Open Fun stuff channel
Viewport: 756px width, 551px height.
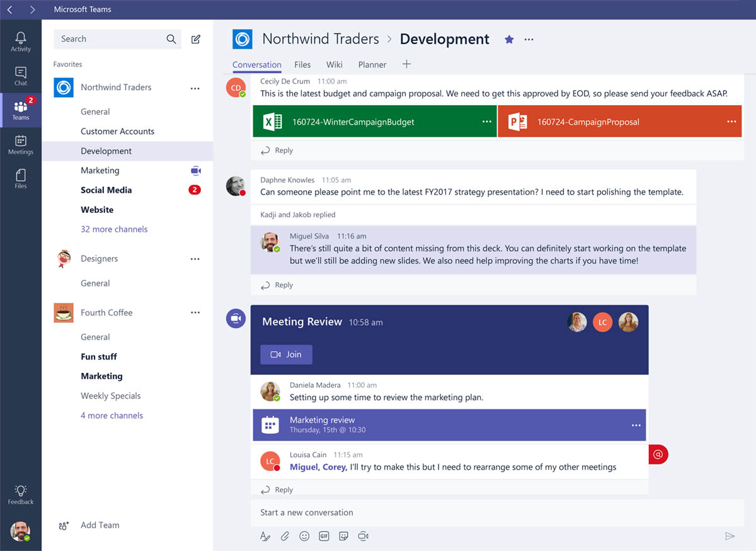coord(99,356)
